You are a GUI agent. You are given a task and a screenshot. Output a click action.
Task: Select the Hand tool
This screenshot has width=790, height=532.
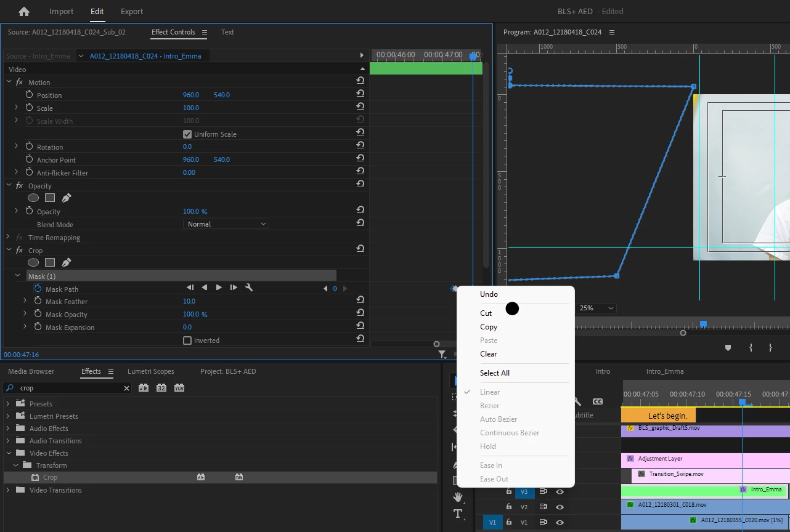tap(458, 496)
